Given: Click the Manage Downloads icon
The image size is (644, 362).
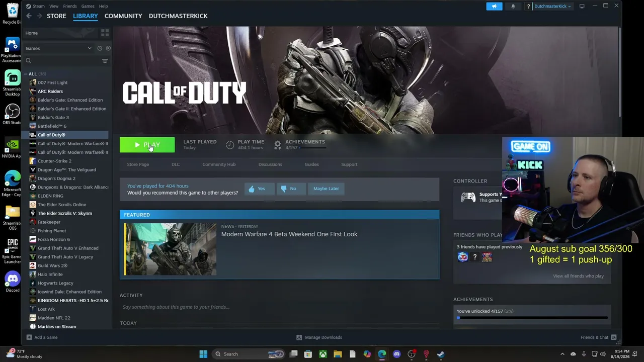Looking at the screenshot, I should 299,337.
